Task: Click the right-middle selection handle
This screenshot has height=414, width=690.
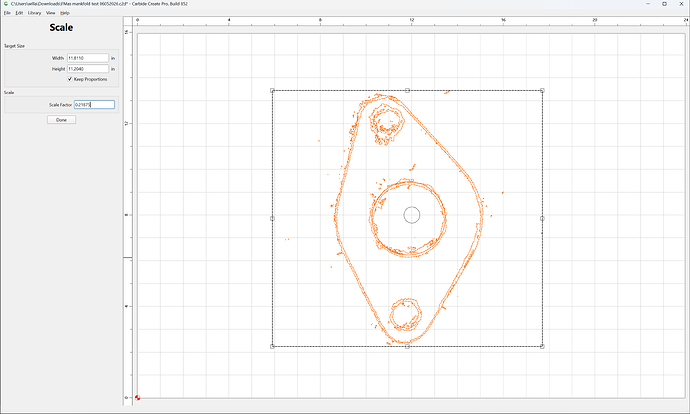Action: 542,218
